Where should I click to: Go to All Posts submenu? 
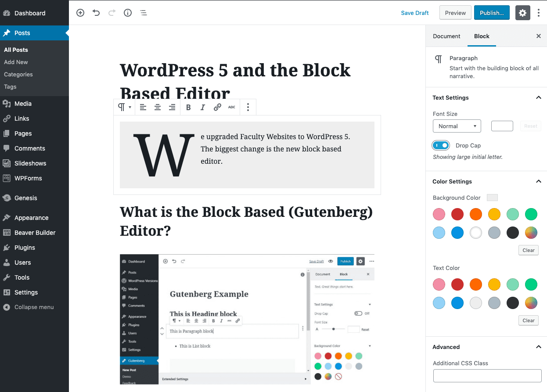16,50
